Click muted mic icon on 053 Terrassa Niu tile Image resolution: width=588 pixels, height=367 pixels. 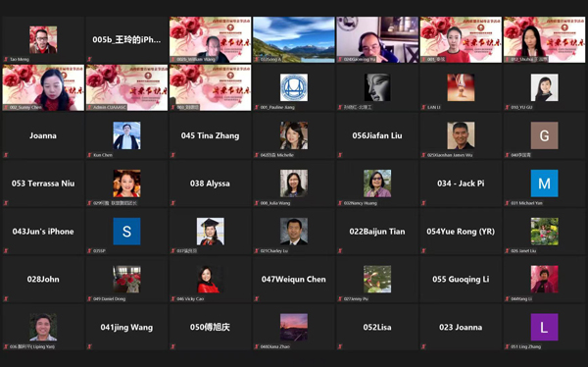click(x=6, y=203)
